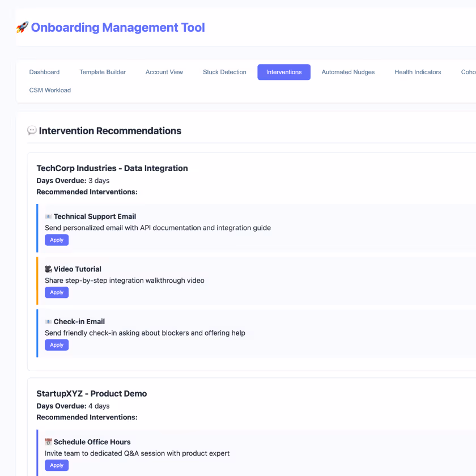Switch to Account View
This screenshot has width=476, height=476.
[x=164, y=72]
